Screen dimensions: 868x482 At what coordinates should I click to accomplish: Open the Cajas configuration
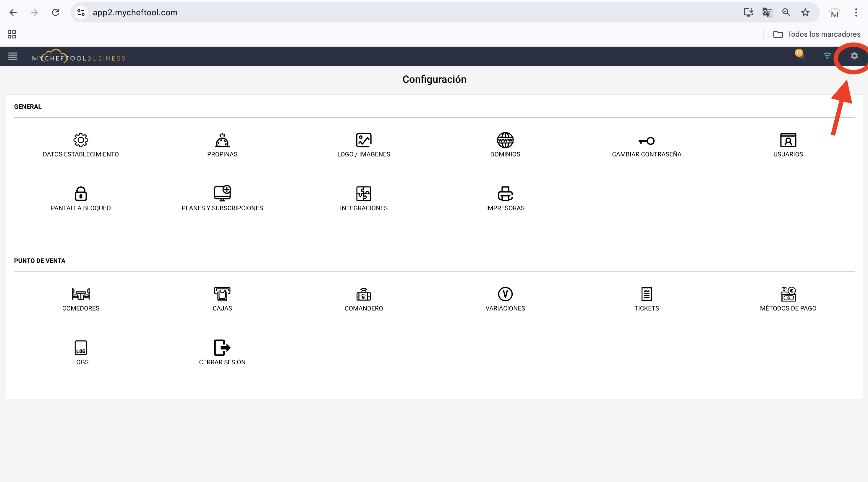(222, 299)
